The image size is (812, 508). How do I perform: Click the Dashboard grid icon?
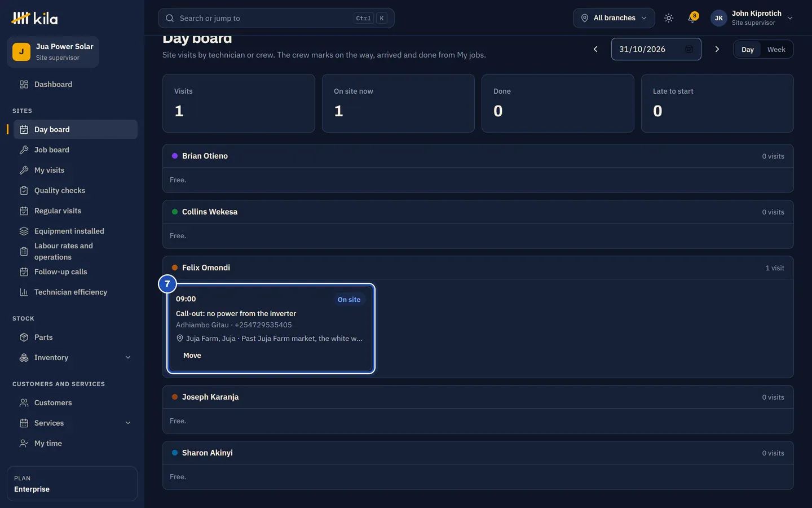coord(24,85)
